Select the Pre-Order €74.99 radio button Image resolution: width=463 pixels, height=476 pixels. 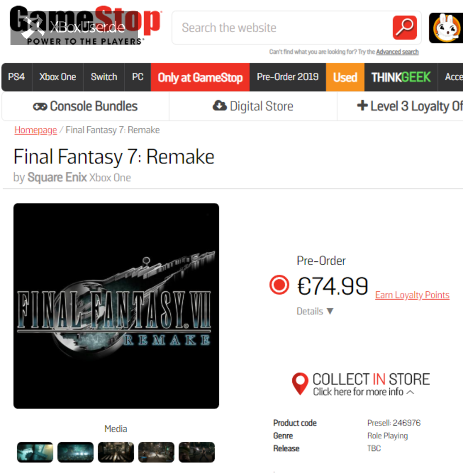(x=279, y=285)
